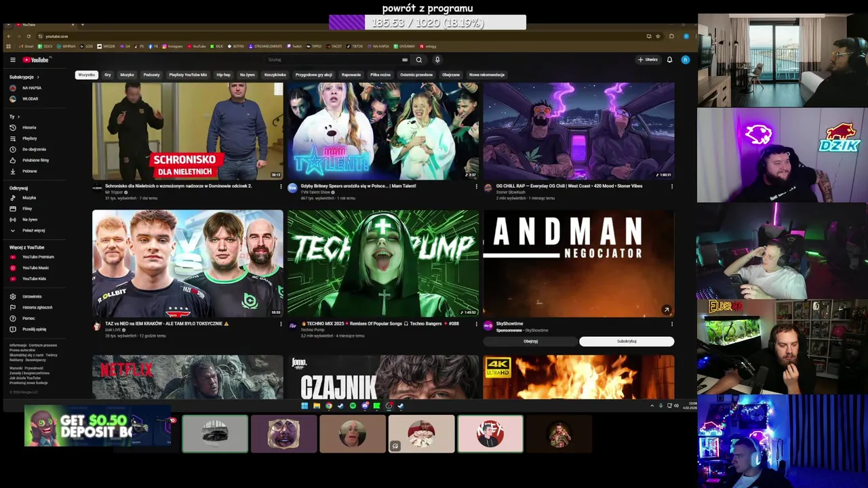
Task: Click the search magnifier button
Action: pyautogui.click(x=419, y=60)
